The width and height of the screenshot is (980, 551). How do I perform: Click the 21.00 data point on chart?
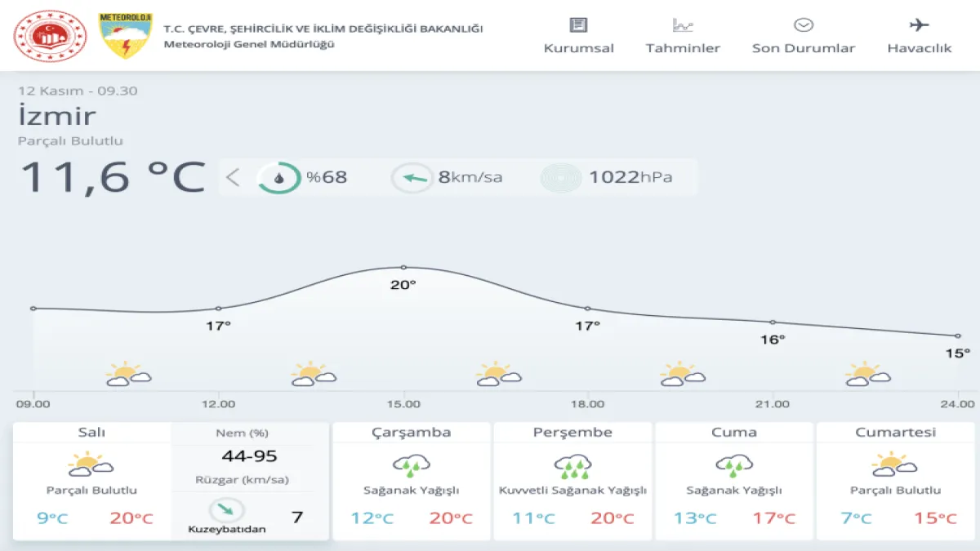(773, 322)
